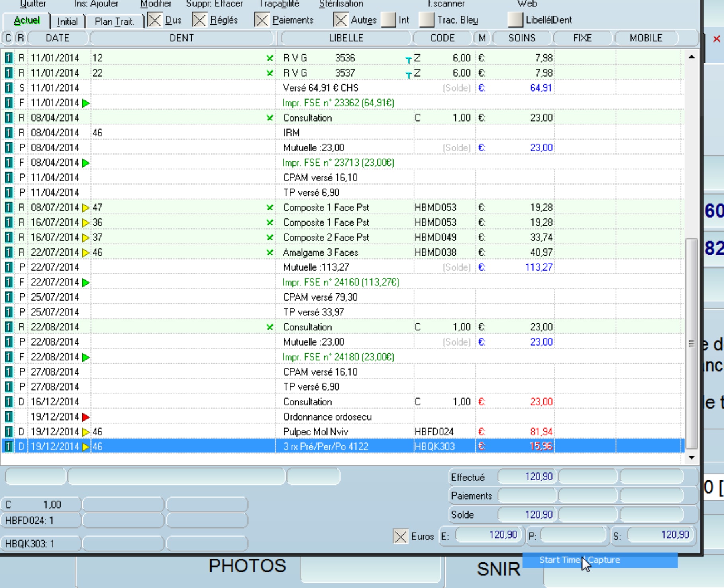Click yellow arrow on Amalgame 3 Faces row

tap(85, 253)
